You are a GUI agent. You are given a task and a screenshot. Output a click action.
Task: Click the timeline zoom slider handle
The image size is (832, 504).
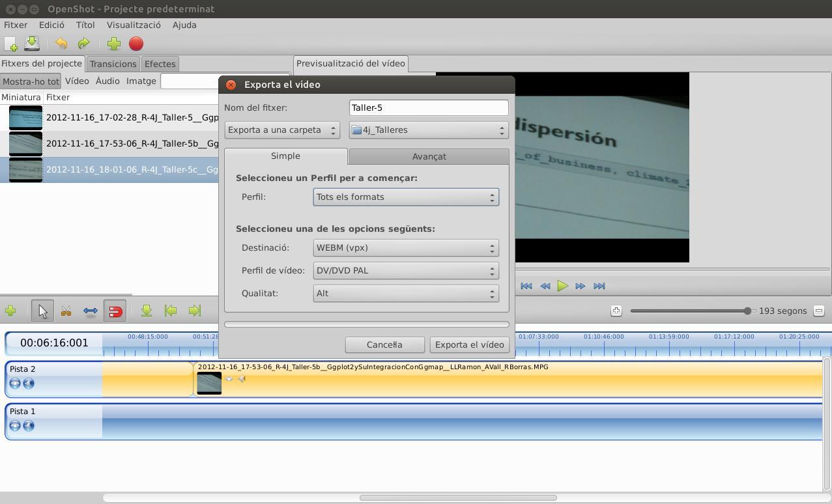747,311
